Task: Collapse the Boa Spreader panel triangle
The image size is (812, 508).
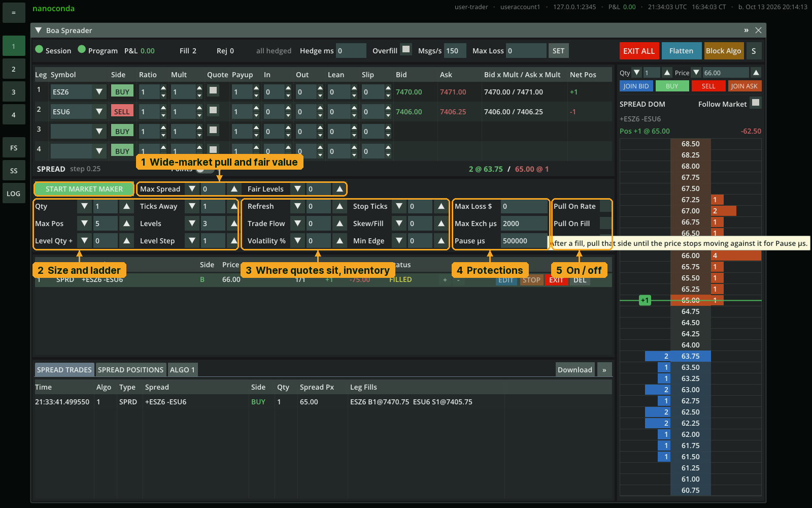Action: 38,30
